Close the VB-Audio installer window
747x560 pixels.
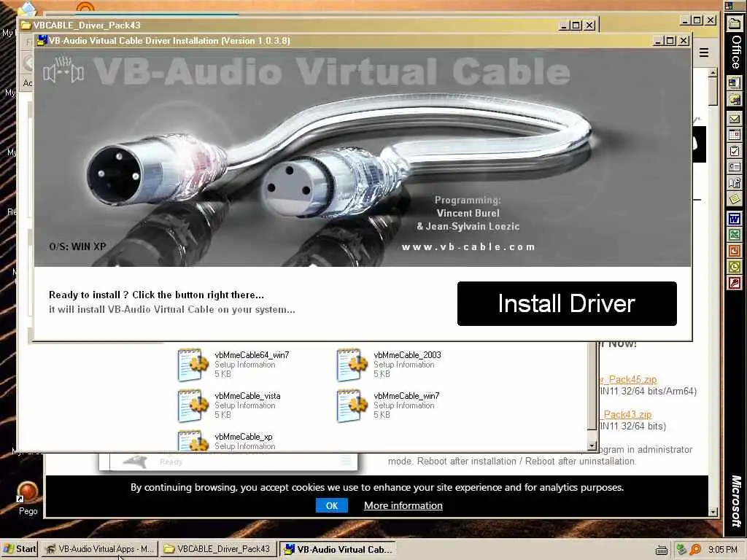pos(684,41)
